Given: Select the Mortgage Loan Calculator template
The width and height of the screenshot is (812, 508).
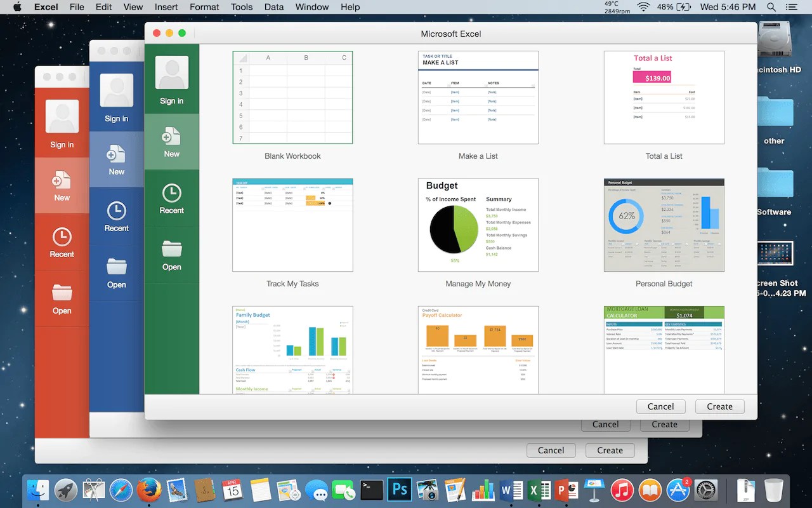Looking at the screenshot, I should point(664,350).
